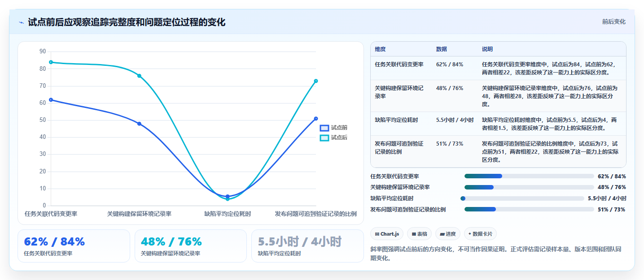Click the explanation text for 缺陷平均定位耗时维度
The width and height of the screenshot is (644, 280).
point(550,124)
